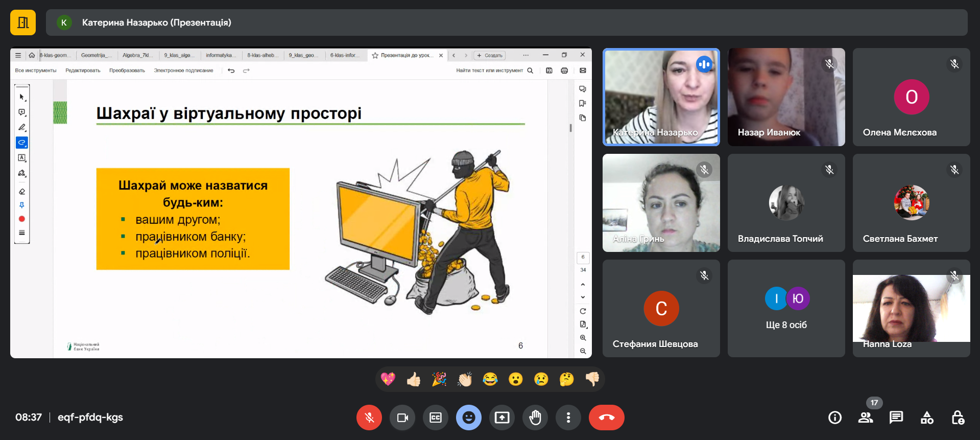
Task: Open the 'Редактировать' menu
Action: [x=83, y=71]
